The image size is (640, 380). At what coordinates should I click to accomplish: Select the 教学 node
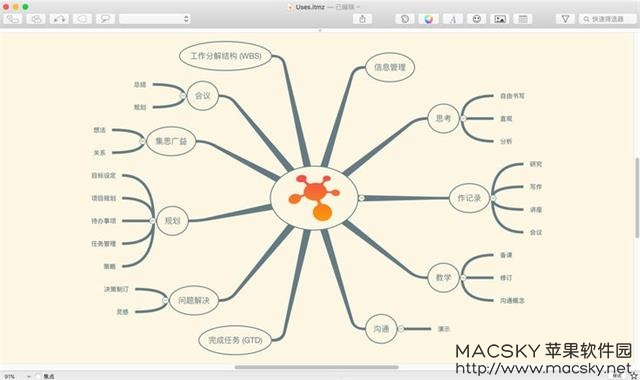[443, 278]
